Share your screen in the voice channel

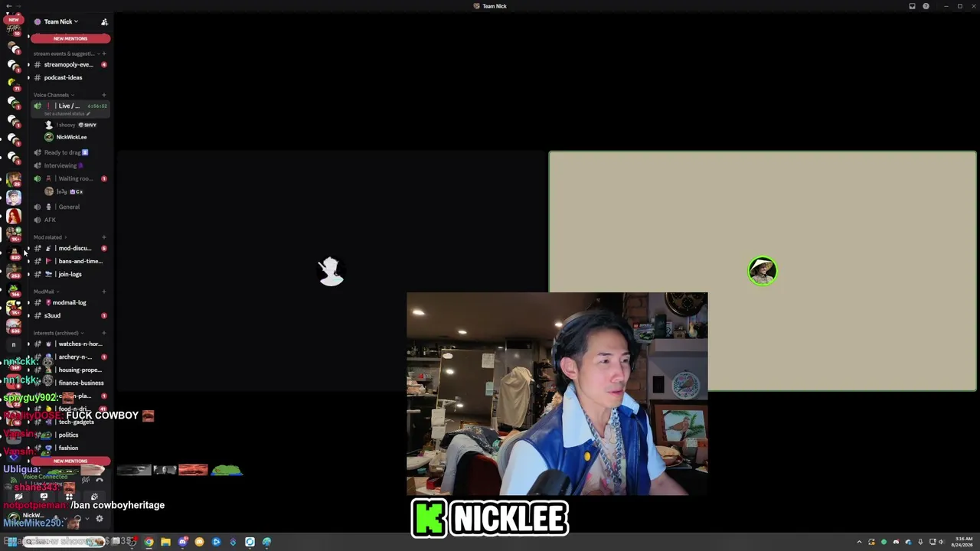click(x=44, y=497)
